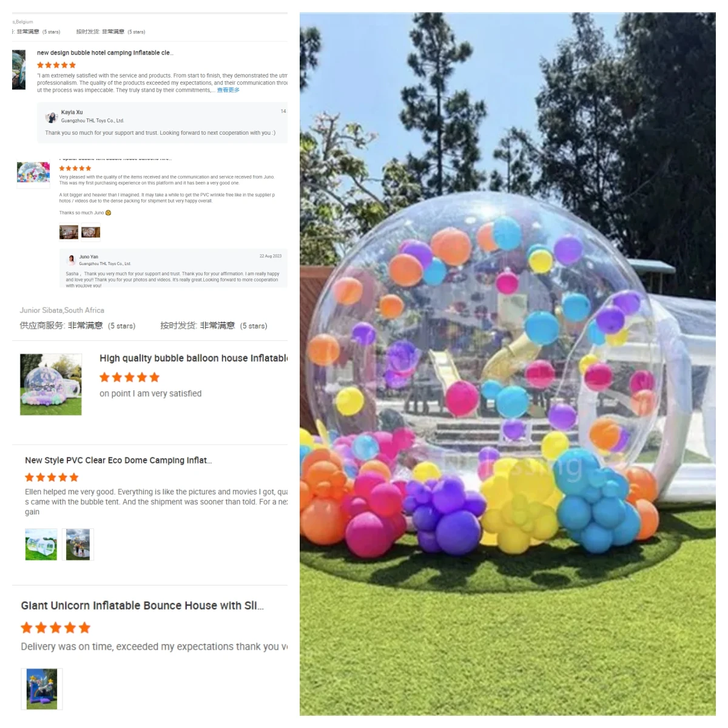
Task: Open the 'new design bubble hotel camping' title
Action: [x=105, y=53]
